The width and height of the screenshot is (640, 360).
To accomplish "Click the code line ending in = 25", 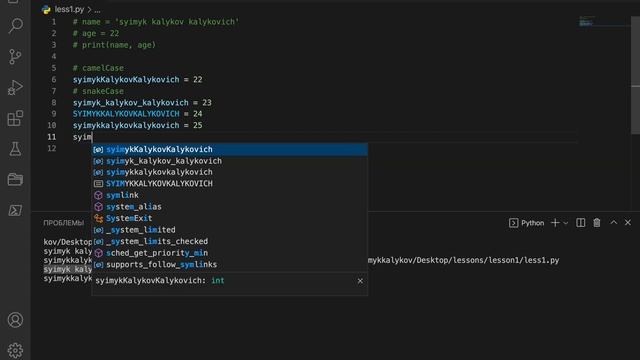I will point(137,125).
